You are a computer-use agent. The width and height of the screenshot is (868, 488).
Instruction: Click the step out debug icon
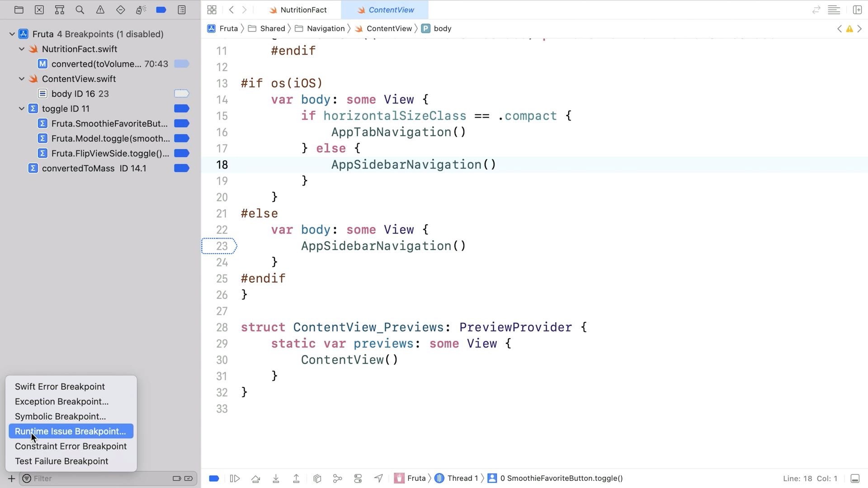[297, 479]
